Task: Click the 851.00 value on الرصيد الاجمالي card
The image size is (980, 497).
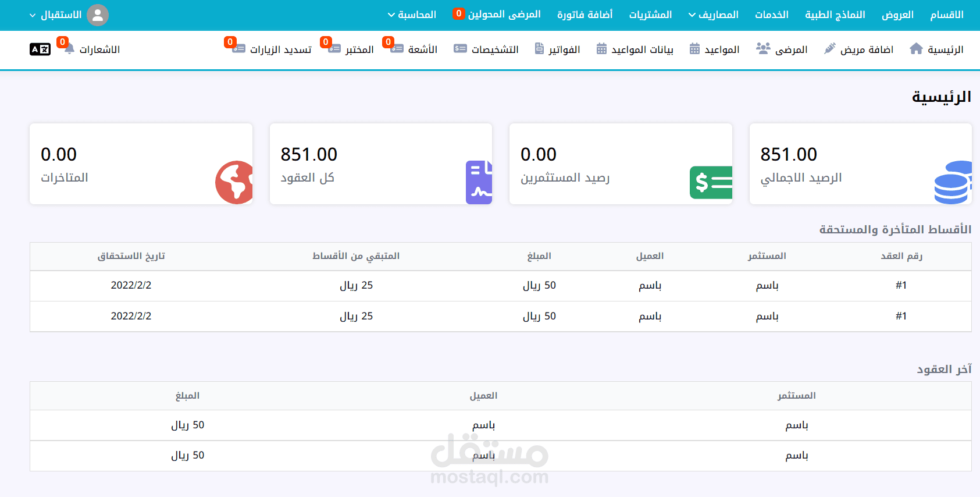Action: (789, 154)
